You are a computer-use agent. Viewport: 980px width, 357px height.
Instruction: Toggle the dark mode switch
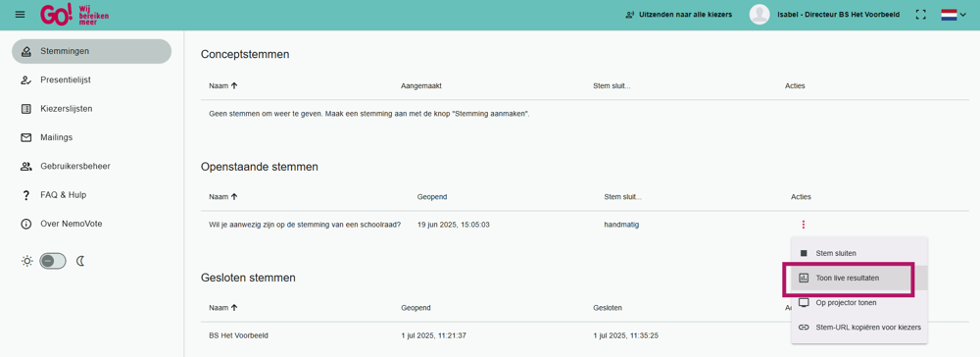(53, 261)
